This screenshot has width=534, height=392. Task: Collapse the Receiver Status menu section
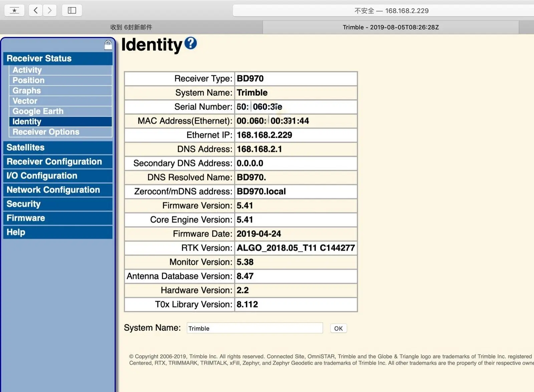coord(58,58)
